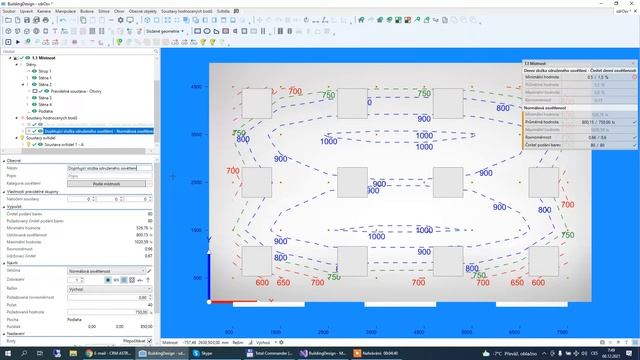This screenshot has width=640, height=360.
Task: Click the first yellow light bulb icon
Action: pos(203,42)
